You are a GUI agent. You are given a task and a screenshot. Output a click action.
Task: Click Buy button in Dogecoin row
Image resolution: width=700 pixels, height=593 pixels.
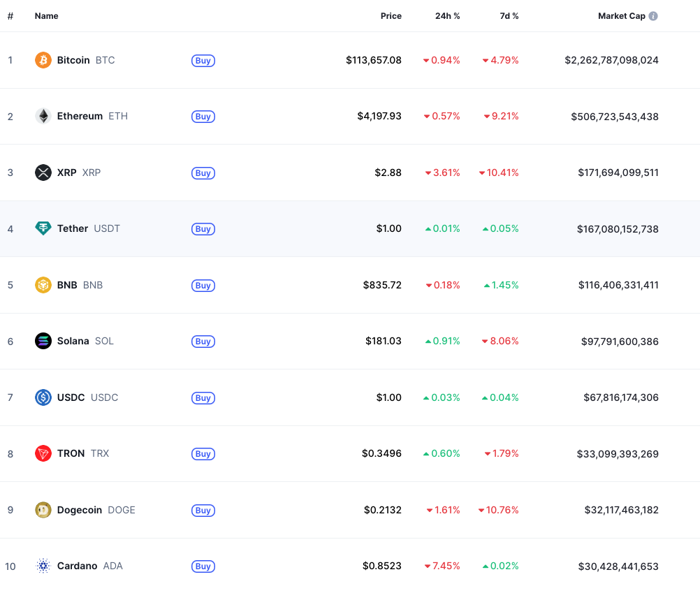(203, 511)
